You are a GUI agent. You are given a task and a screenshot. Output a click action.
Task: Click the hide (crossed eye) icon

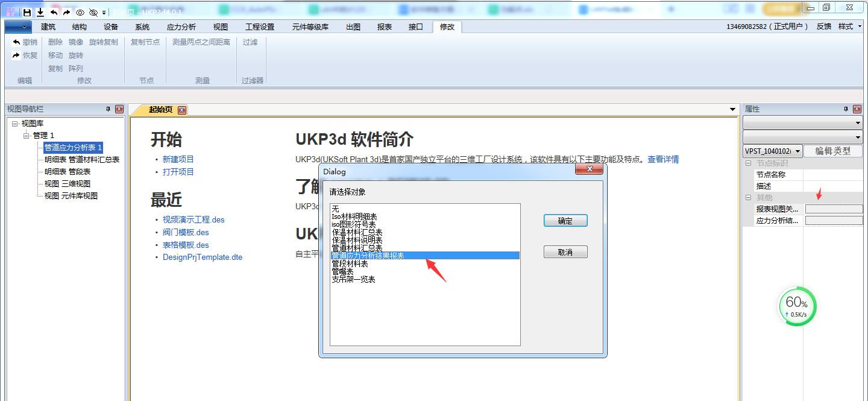coord(93,12)
